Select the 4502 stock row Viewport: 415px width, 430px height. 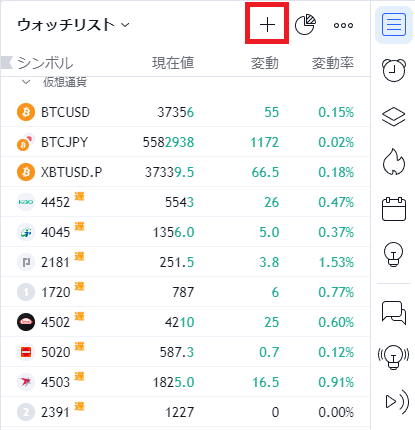pyautogui.click(x=185, y=322)
